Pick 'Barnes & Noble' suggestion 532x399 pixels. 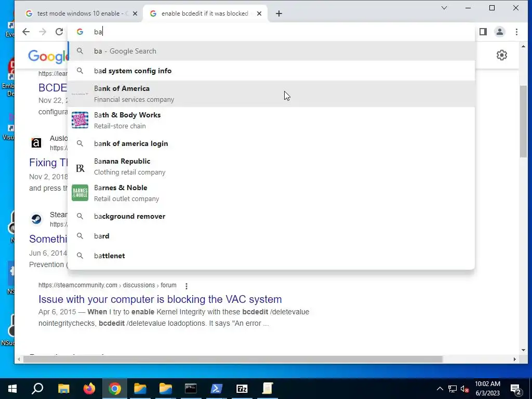(x=271, y=193)
